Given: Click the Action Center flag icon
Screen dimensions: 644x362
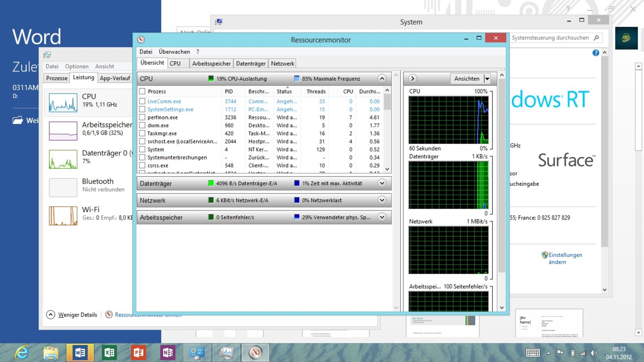Looking at the screenshot, I should point(560,353).
